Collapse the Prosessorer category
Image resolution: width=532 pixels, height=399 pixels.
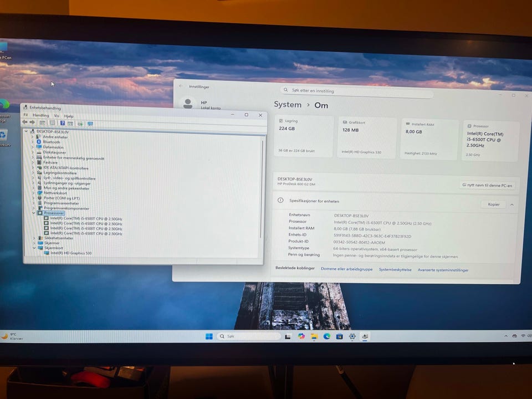[34, 213]
